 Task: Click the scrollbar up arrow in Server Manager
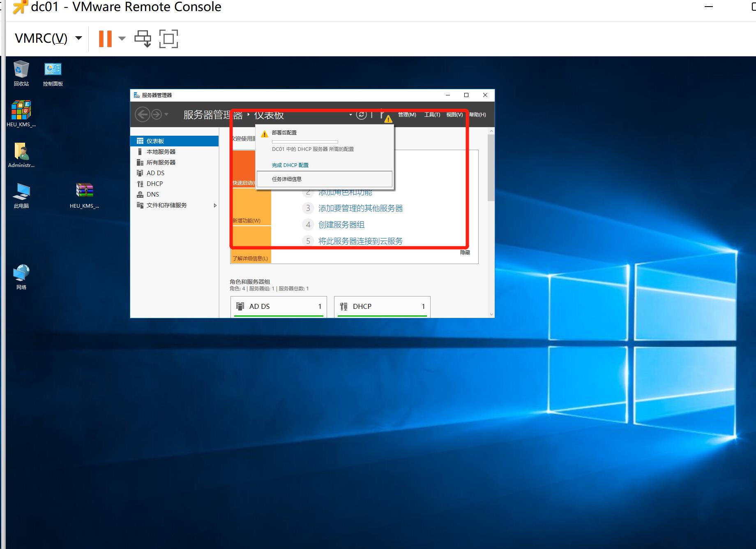pyautogui.click(x=491, y=131)
